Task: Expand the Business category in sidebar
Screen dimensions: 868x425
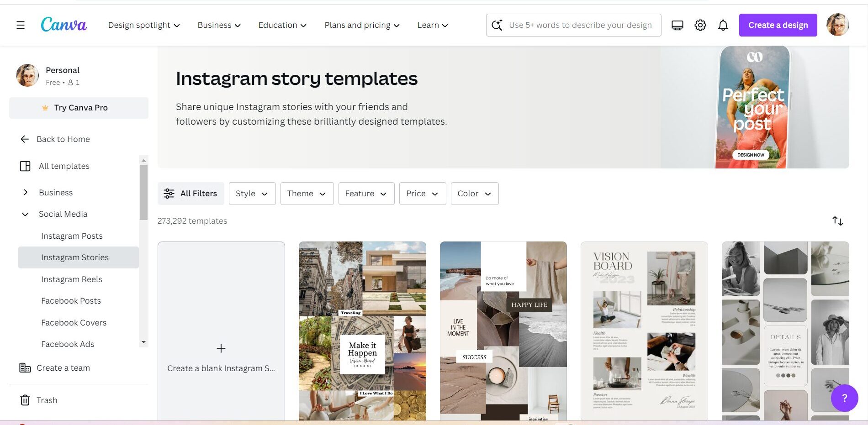Action: 26,193
